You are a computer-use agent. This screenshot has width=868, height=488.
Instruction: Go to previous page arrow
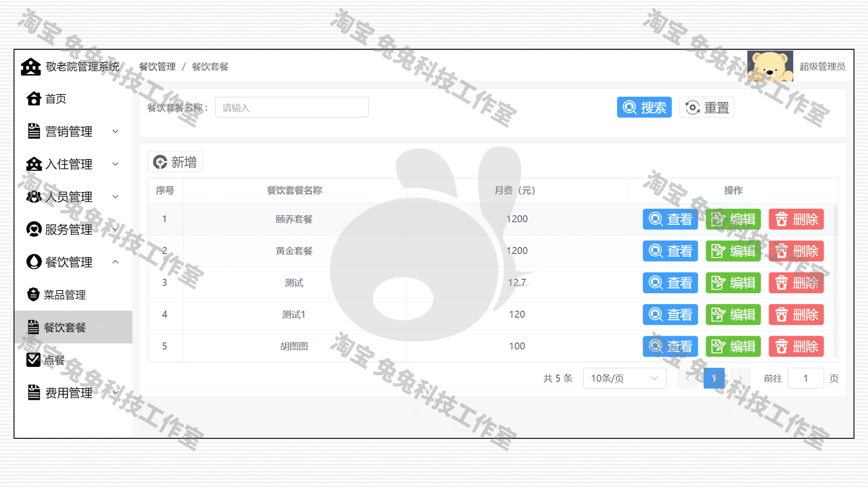coord(688,378)
